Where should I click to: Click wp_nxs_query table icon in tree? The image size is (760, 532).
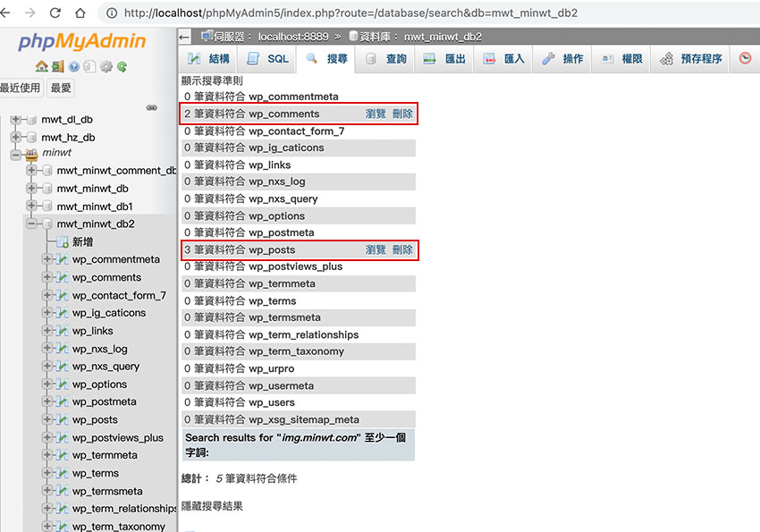tap(62, 367)
